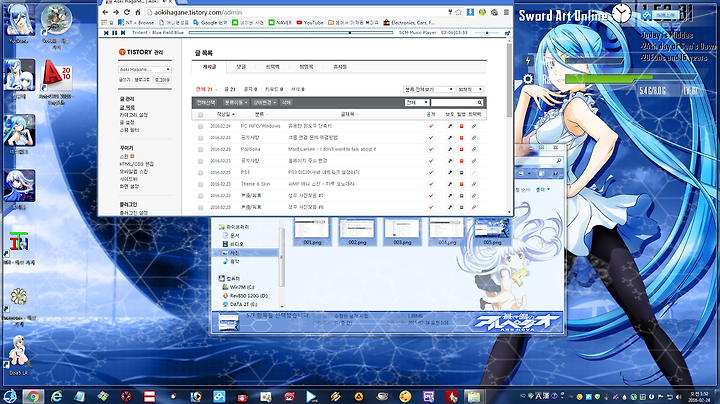This screenshot has height=404, width=720.
Task: Click the Windows Explorer folder taskbar icon
Action: (x=474, y=396)
